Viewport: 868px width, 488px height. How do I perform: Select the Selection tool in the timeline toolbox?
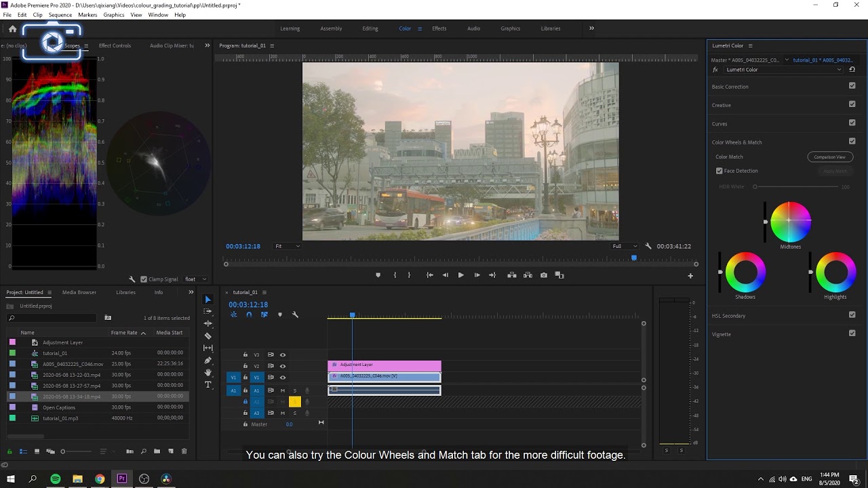click(x=208, y=300)
